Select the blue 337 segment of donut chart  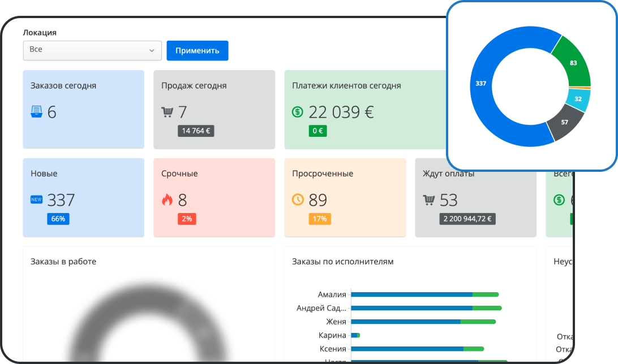(x=481, y=84)
